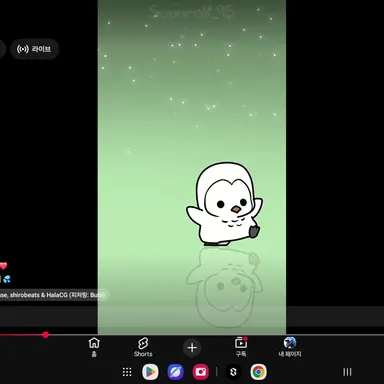Open the app drawer grid icon
The image size is (384, 384).
127,372
